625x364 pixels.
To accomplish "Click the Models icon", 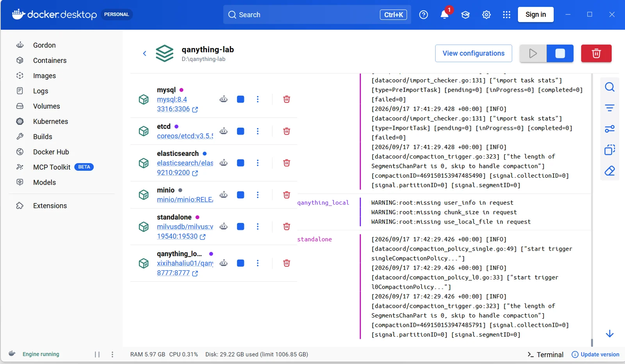I will pos(20,182).
